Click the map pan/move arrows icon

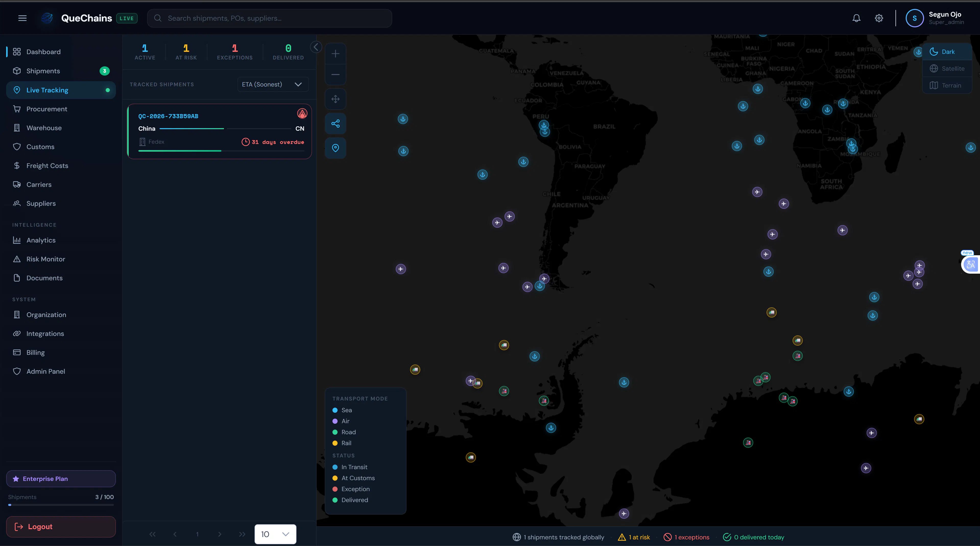click(335, 99)
